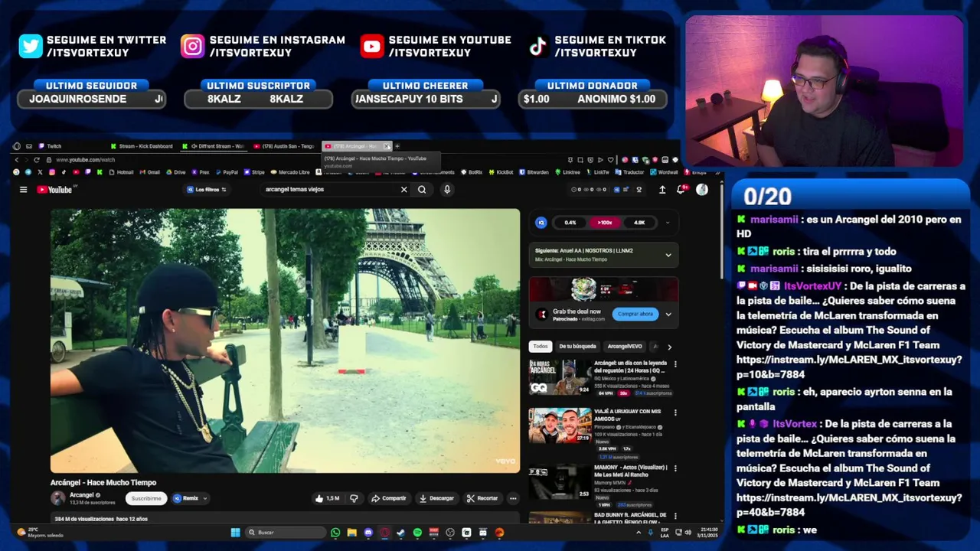Select the Todos filter chip
The image size is (980, 551).
pyautogui.click(x=541, y=347)
